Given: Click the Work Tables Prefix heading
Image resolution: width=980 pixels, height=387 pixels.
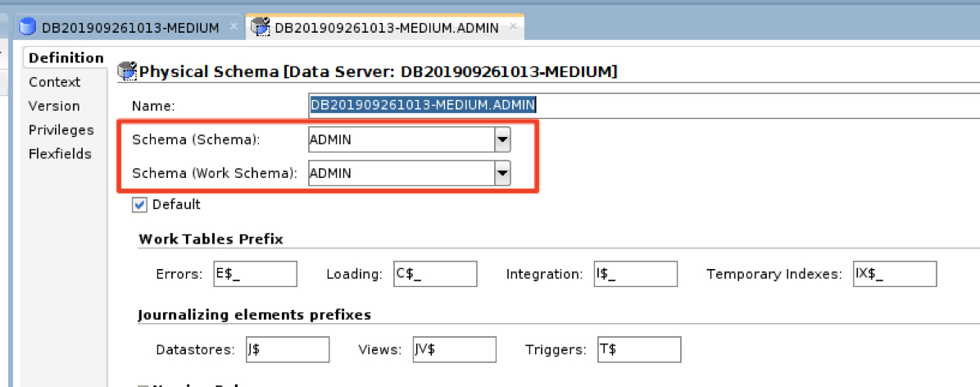Looking at the screenshot, I should 211,239.
